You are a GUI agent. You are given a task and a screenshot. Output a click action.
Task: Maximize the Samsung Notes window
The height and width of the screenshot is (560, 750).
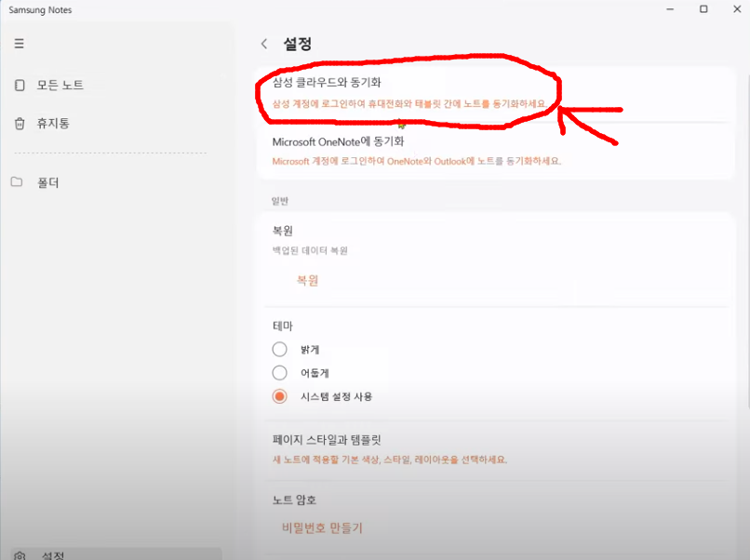pos(703,9)
